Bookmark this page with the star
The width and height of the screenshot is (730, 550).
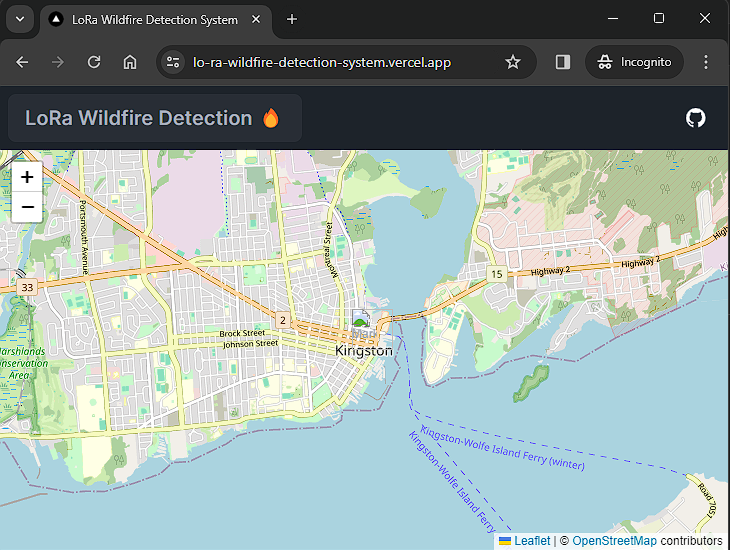coord(513,62)
